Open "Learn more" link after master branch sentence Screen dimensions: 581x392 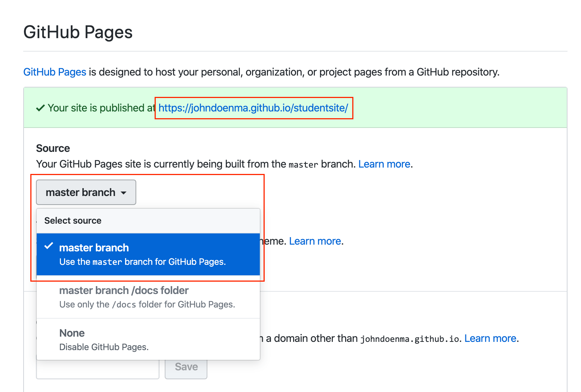click(x=384, y=164)
